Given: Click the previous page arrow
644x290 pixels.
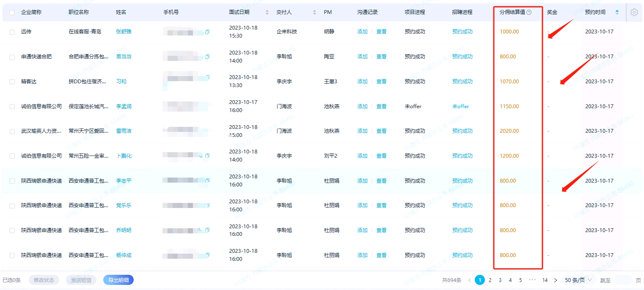Looking at the screenshot, I should pos(469,280).
